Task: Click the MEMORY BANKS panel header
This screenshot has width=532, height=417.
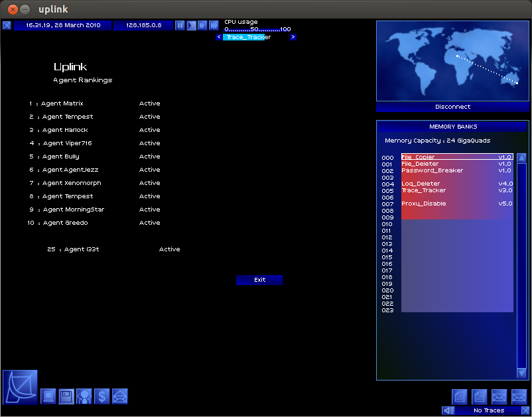Action: point(452,127)
